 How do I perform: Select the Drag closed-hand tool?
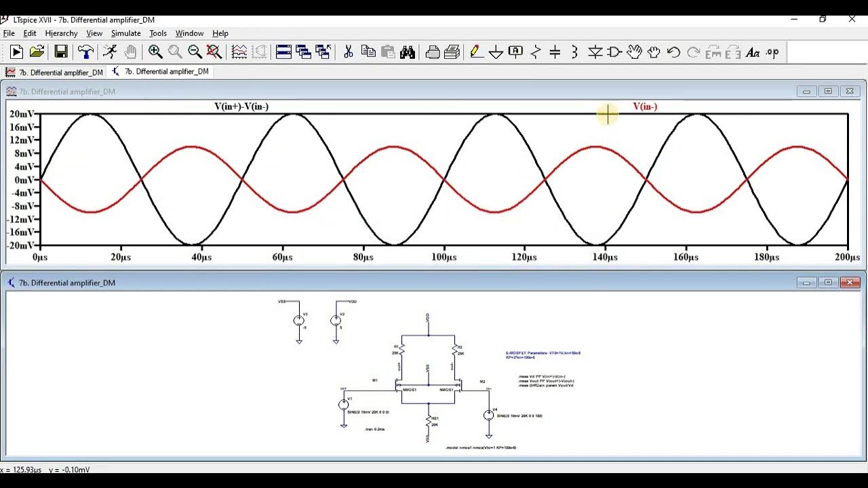(x=654, y=52)
